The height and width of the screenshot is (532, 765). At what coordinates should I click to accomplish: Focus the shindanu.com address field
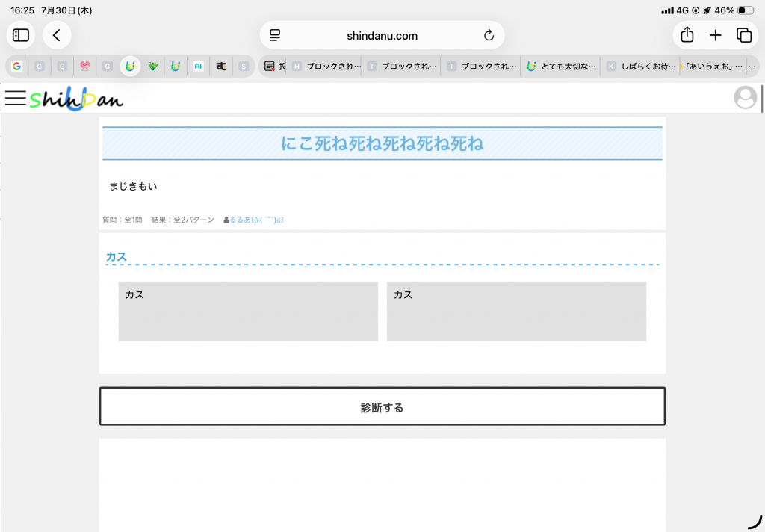coord(382,35)
